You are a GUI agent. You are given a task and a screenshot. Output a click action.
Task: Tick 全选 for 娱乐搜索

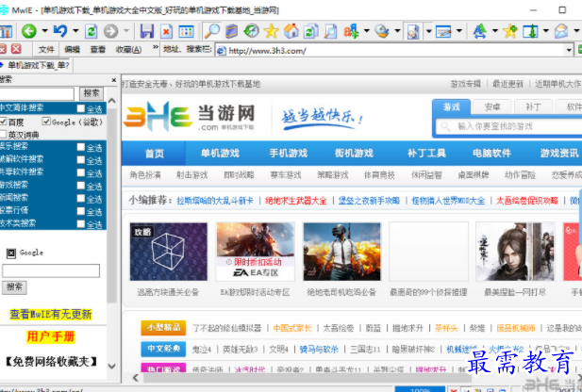[x=80, y=147]
